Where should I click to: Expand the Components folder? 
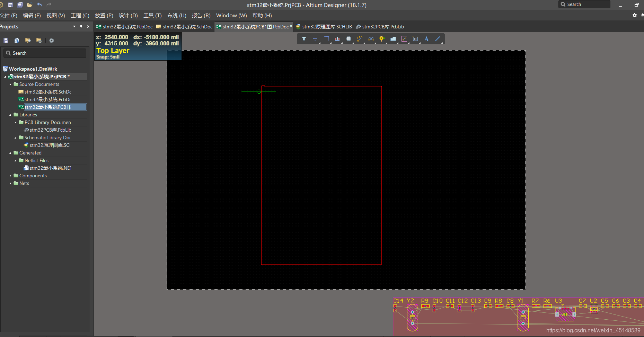point(10,176)
